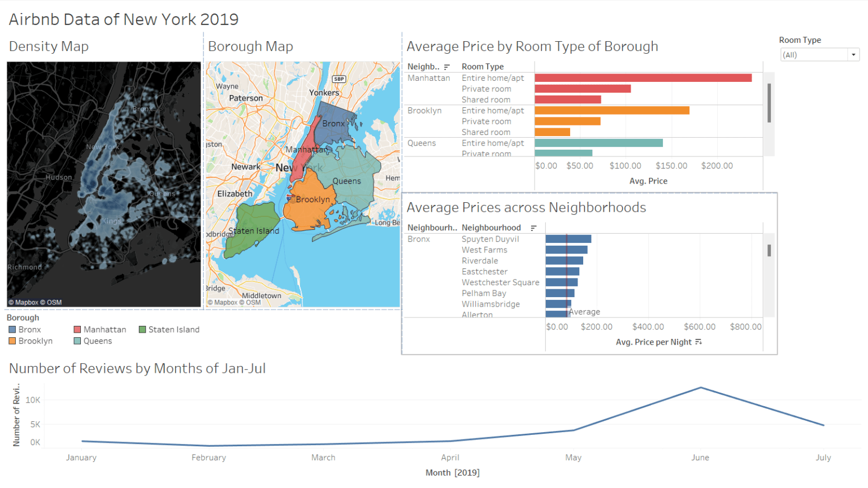This screenshot has height=488, width=868.
Task: Click the Average reference line label
Action: 583,312
